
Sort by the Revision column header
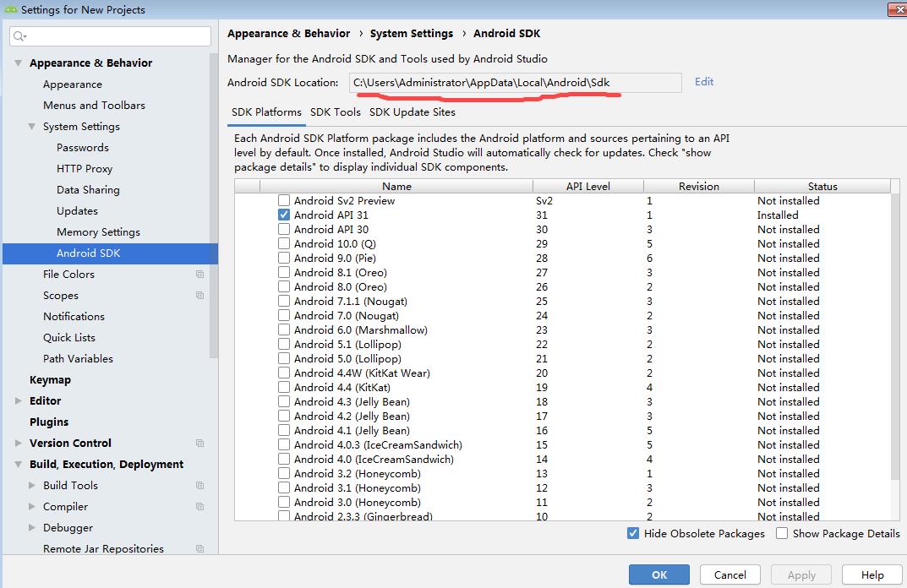pos(699,186)
